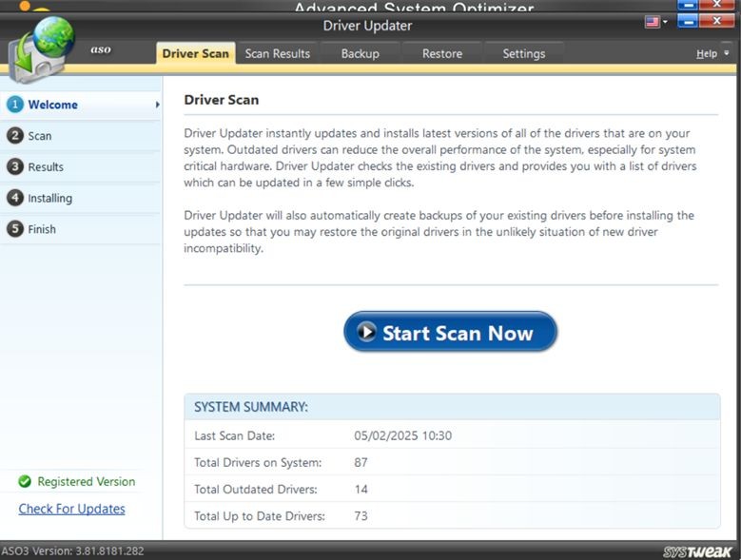
Task: Click the Check For Updates link
Action: coord(71,509)
